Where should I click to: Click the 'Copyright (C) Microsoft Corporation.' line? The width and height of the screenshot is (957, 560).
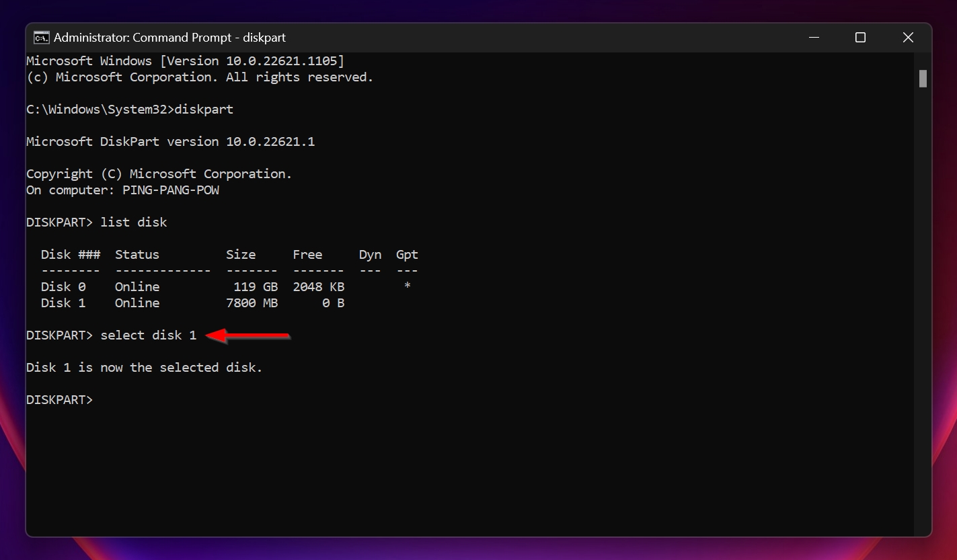[159, 174]
